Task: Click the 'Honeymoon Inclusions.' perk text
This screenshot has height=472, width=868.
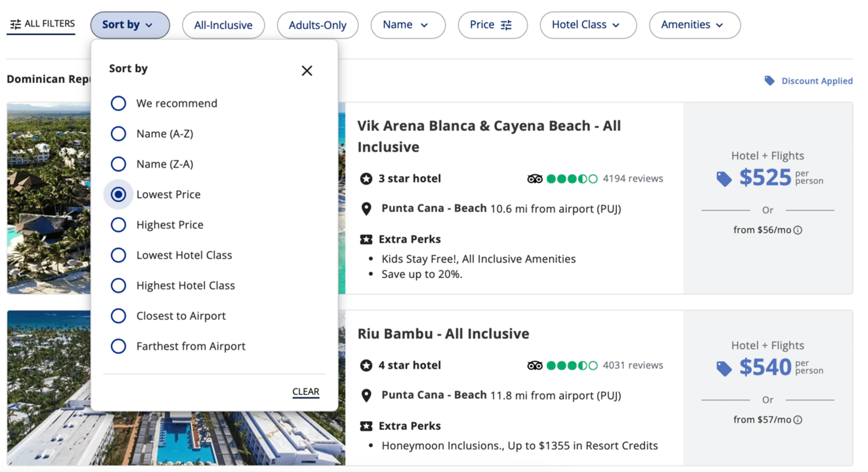Action: click(443, 446)
